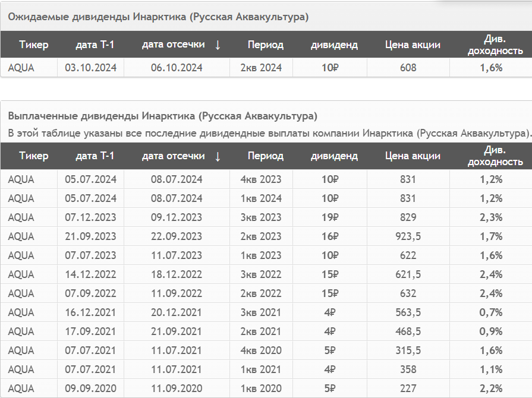This screenshot has width=532, height=398.
Task: Click 'Цена акции' header in the paid table
Action: tap(413, 156)
